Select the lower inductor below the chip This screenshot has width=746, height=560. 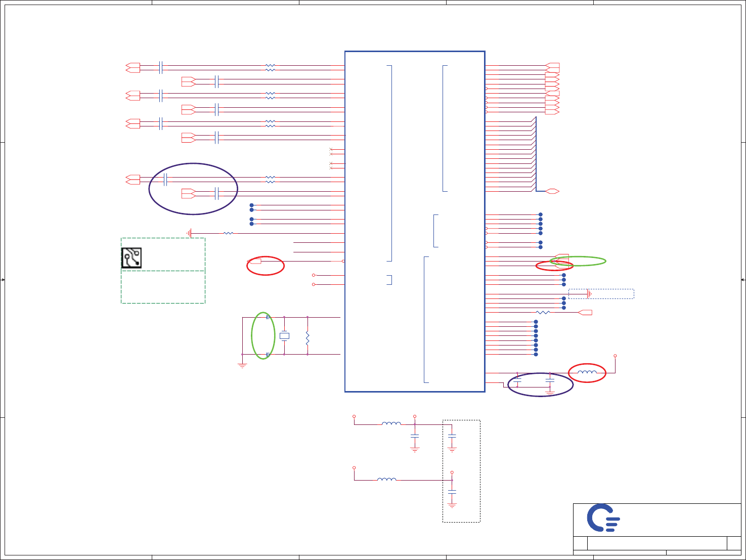click(x=387, y=479)
